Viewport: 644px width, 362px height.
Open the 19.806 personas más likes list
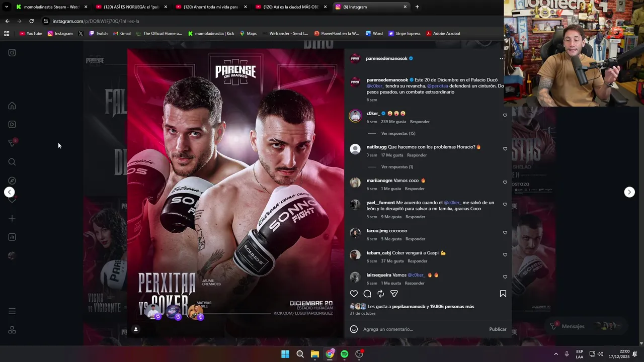tap(452, 307)
